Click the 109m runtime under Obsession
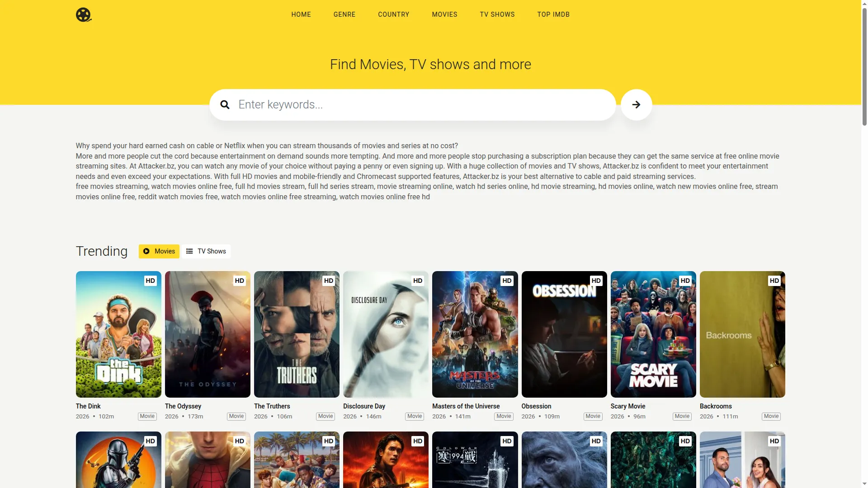The width and height of the screenshot is (868, 488). [552, 417]
